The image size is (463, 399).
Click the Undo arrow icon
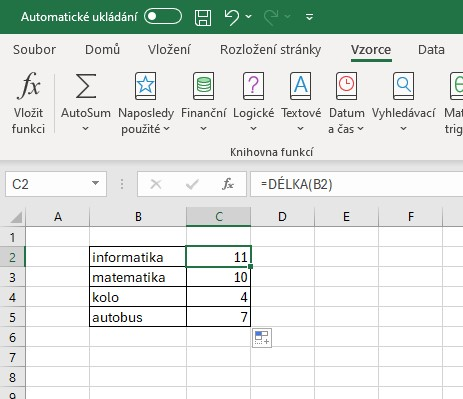pos(232,17)
